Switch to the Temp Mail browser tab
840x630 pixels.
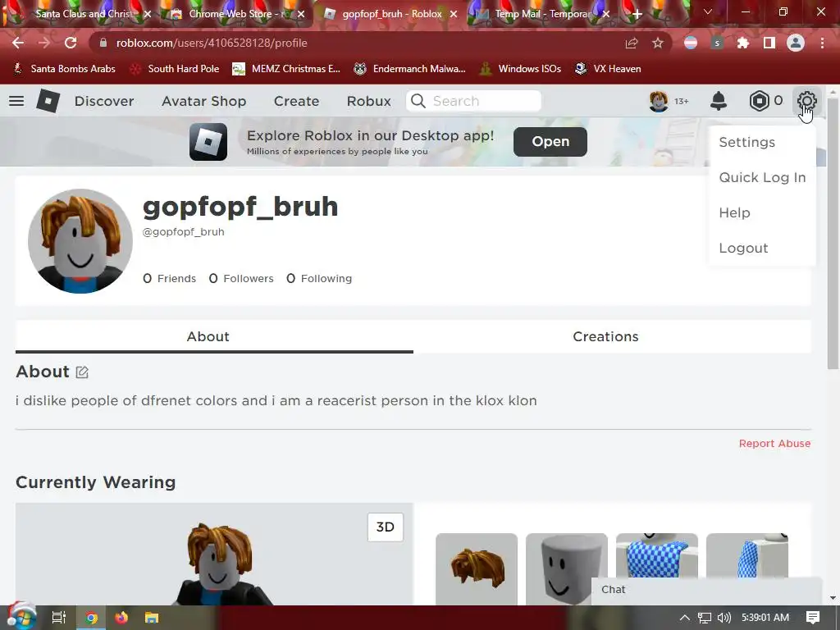coord(542,14)
